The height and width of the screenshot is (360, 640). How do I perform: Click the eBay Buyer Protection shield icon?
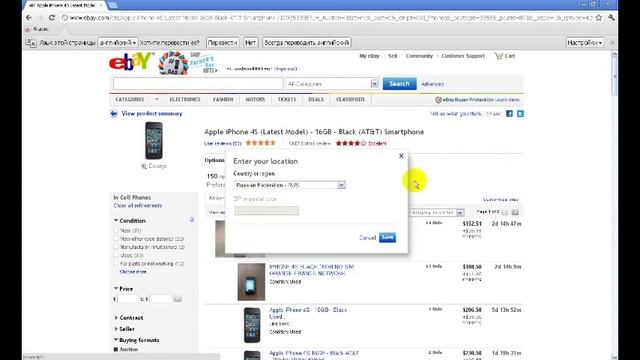[438, 100]
